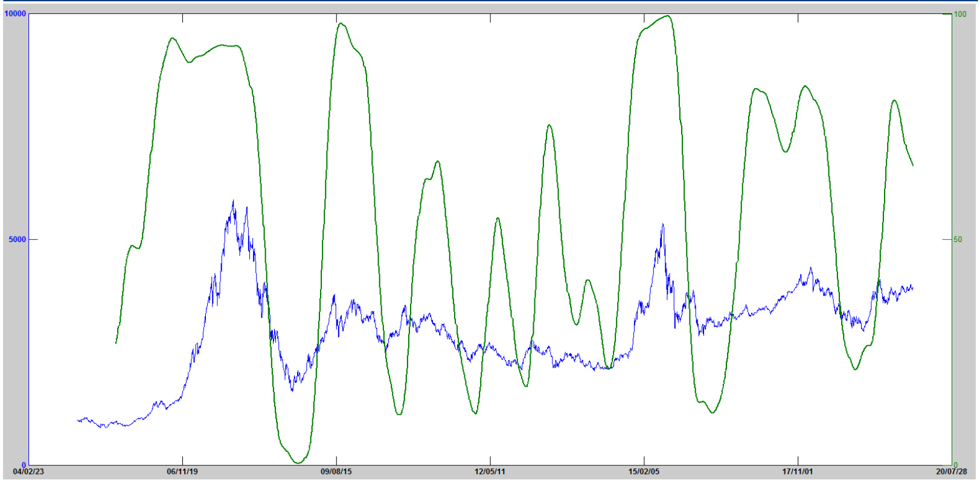Click the starting point of the green curve
The height and width of the screenshot is (480, 980).
coord(116,343)
